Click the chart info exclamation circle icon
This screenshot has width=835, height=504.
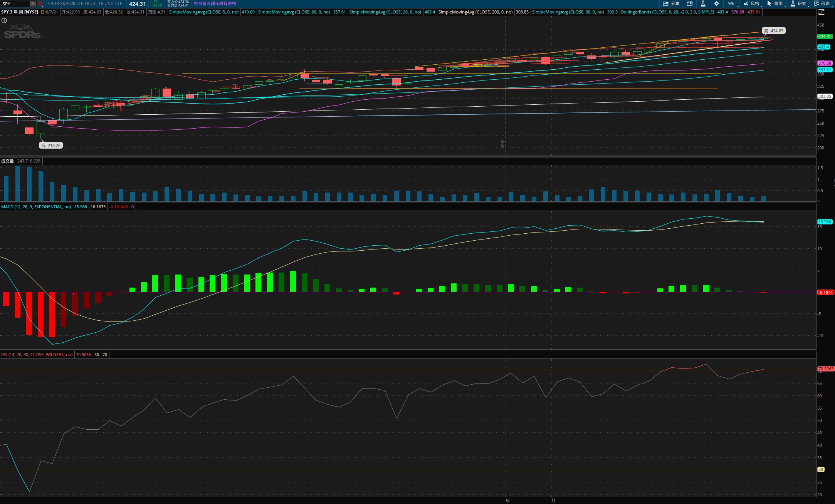click(x=4, y=20)
